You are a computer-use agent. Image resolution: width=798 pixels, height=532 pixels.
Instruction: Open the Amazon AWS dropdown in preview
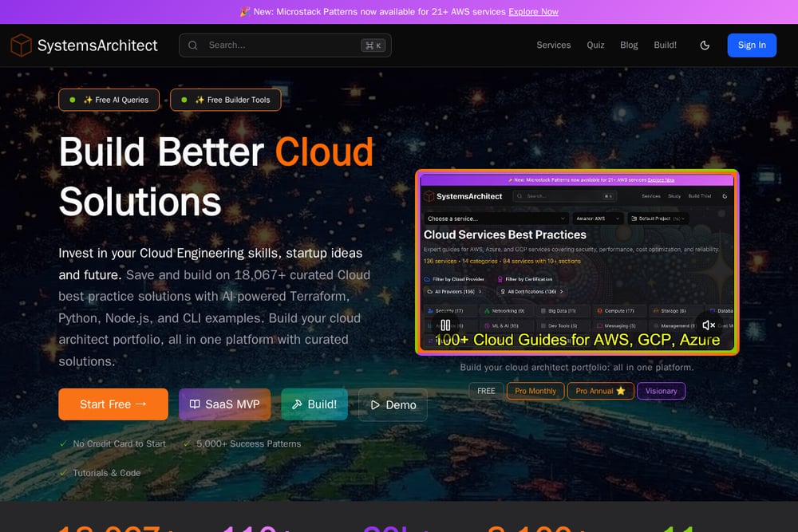click(598, 219)
